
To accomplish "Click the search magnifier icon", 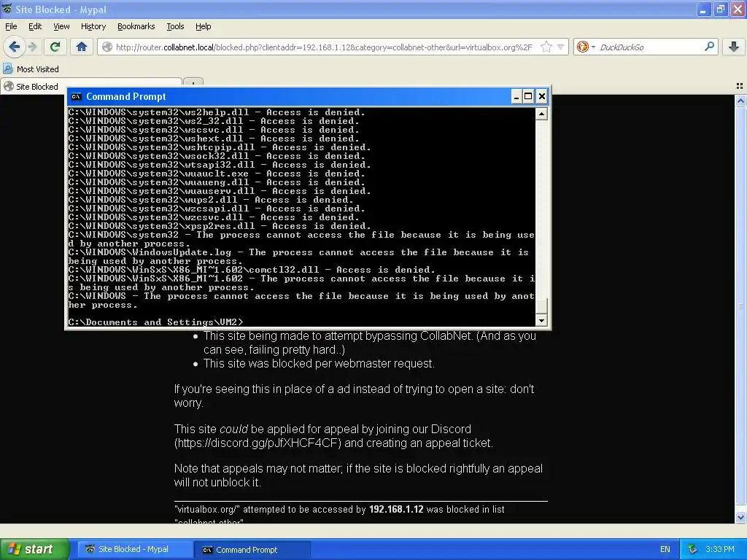I will 709,47.
